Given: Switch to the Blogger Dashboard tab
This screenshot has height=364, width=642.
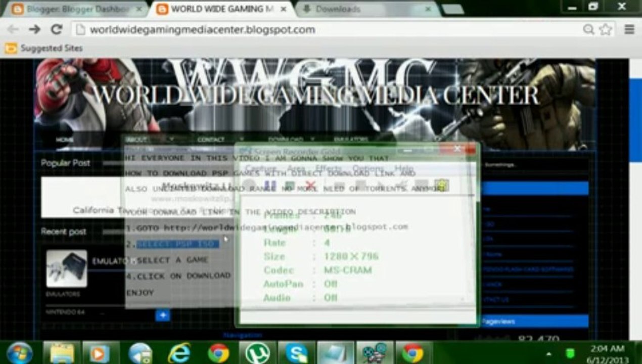Looking at the screenshot, I should (77, 9).
